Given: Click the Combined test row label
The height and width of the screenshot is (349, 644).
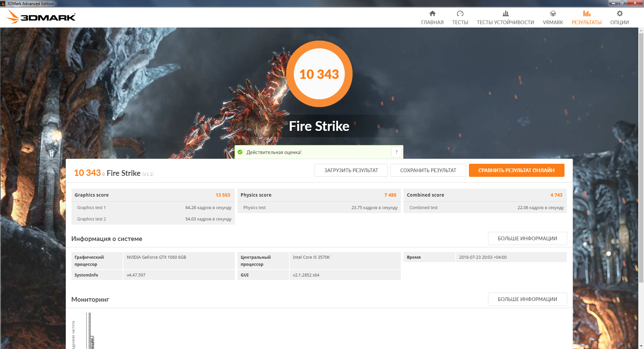Looking at the screenshot, I should 423,208.
